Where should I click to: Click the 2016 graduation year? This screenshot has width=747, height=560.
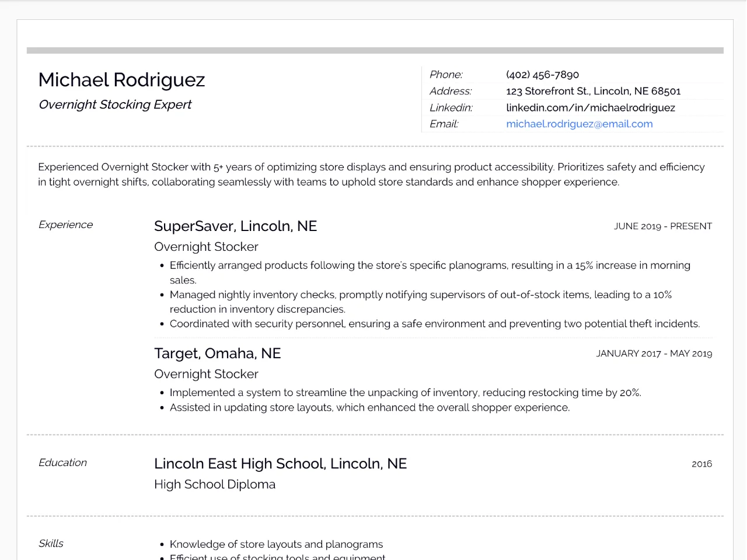[701, 464]
